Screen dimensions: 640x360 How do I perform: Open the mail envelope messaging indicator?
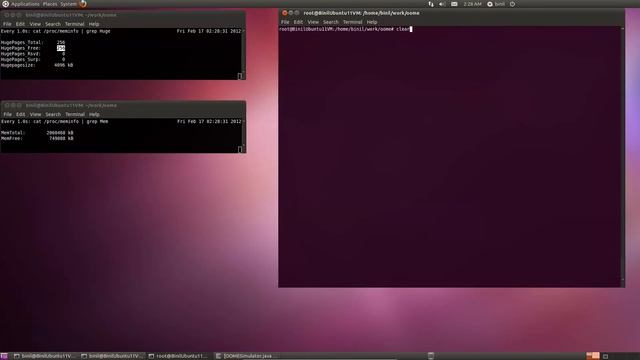coord(454,4)
